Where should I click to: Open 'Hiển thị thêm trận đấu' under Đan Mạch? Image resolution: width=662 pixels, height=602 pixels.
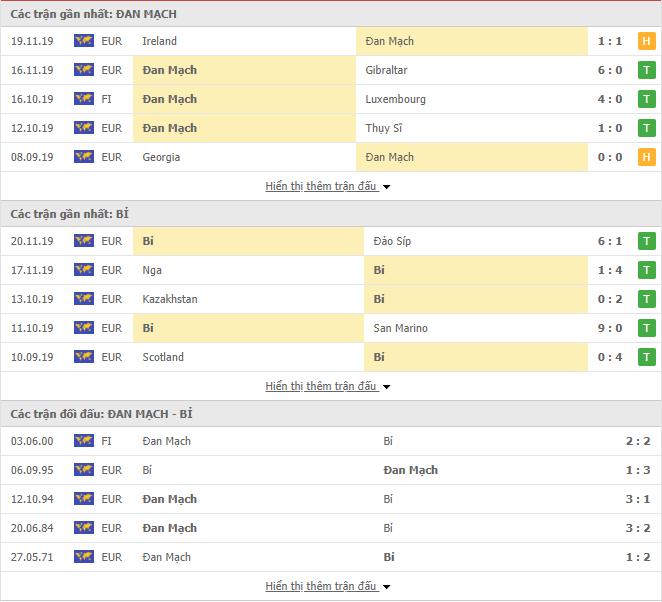(x=321, y=186)
